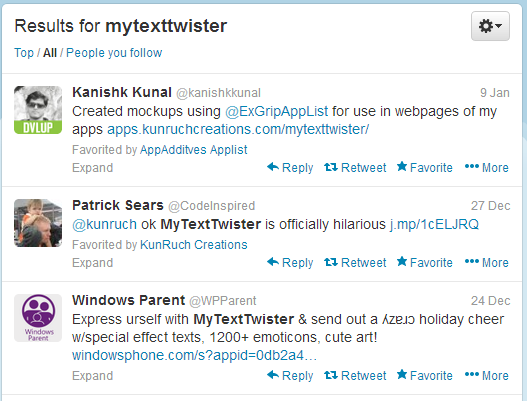This screenshot has width=527, height=401.
Task: Reply to Windows Parent's tweet
Action: pos(290,375)
